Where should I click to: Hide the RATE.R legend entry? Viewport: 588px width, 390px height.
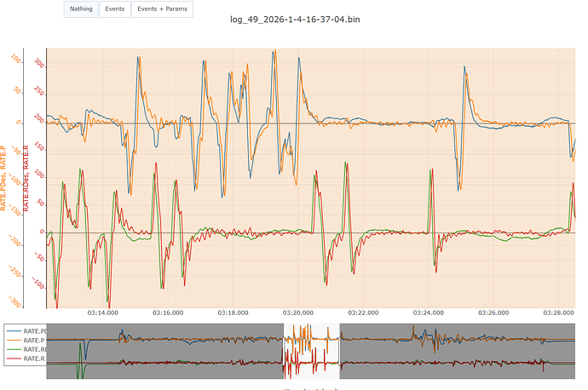32,358
